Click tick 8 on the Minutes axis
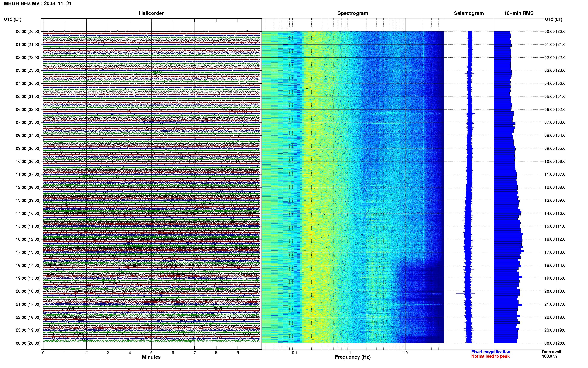Screen dimensions: 588x368 (216, 353)
